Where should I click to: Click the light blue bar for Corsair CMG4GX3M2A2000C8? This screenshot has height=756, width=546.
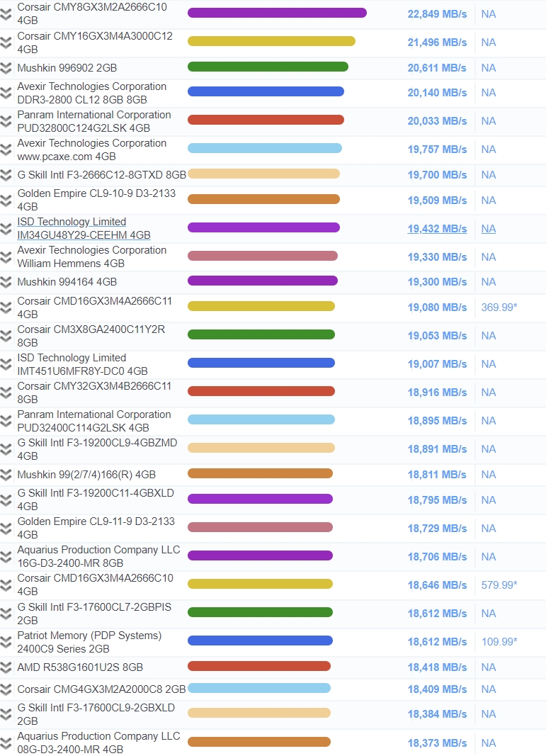[259, 688]
